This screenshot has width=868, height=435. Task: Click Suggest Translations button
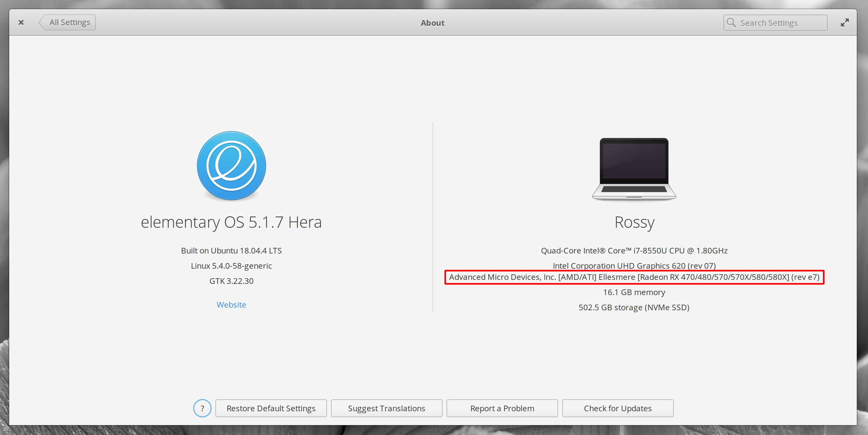tap(386, 408)
